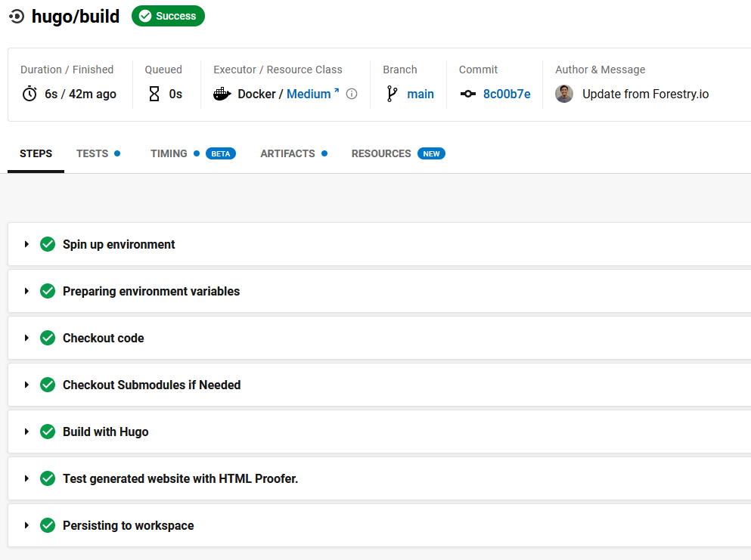Click green check on Spin up environment

tap(48, 244)
